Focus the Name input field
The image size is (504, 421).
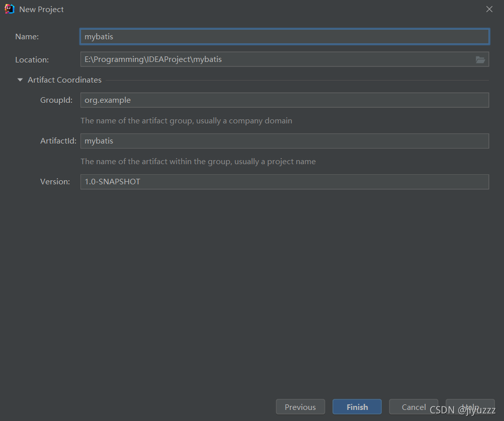point(285,36)
